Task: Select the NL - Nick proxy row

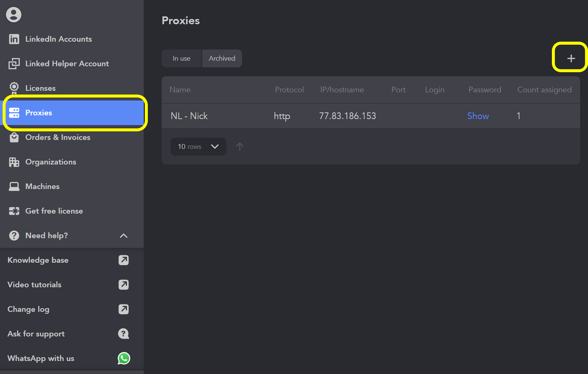Action: click(x=371, y=116)
